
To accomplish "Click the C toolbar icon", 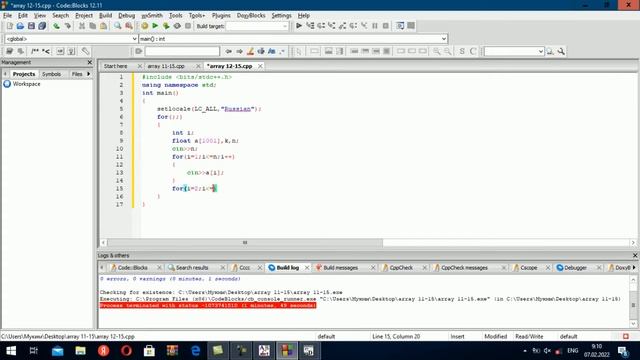I will coord(473,51).
